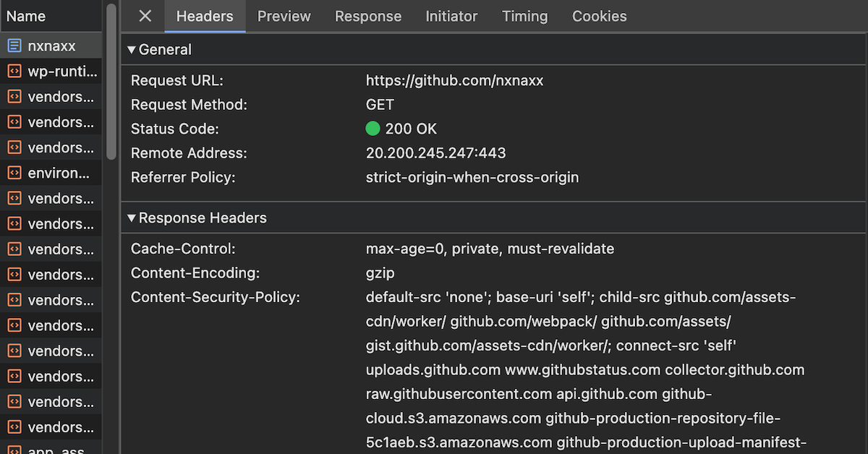Select the Headers tab
Image resolution: width=868 pixels, height=454 pixels.
205,16
